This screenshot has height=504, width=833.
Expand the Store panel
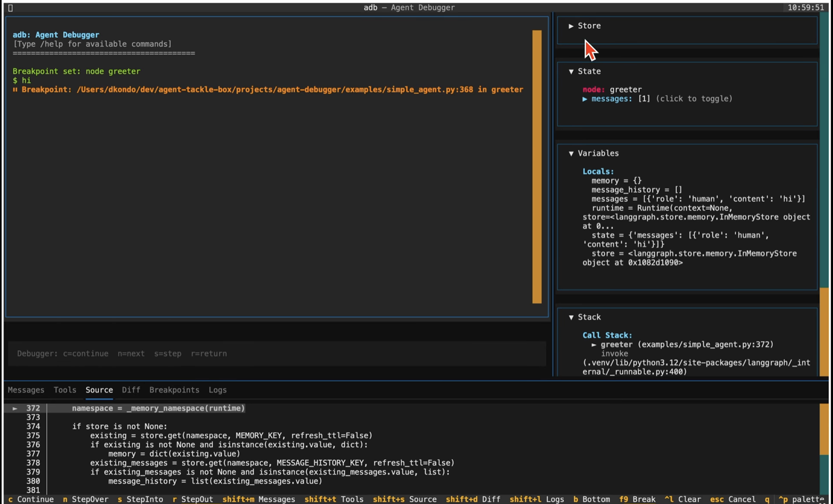pyautogui.click(x=585, y=26)
